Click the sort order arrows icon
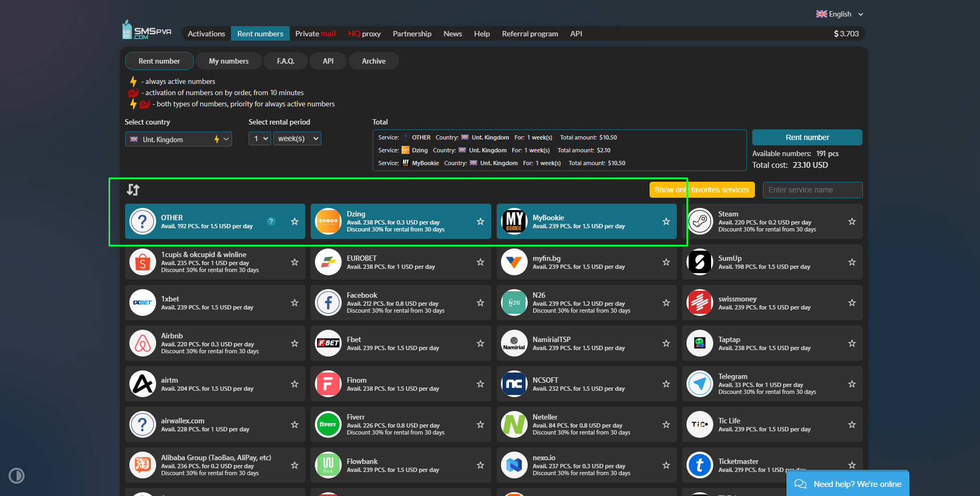The image size is (980, 496). pos(133,190)
